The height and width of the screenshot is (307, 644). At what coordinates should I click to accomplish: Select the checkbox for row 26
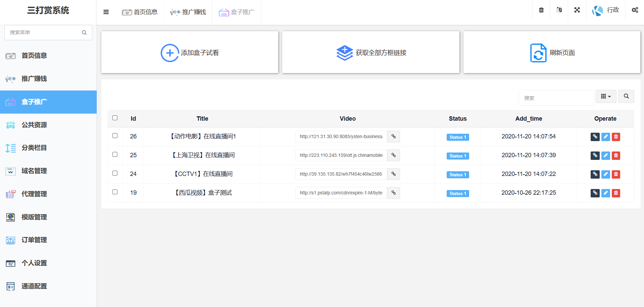pyautogui.click(x=115, y=136)
